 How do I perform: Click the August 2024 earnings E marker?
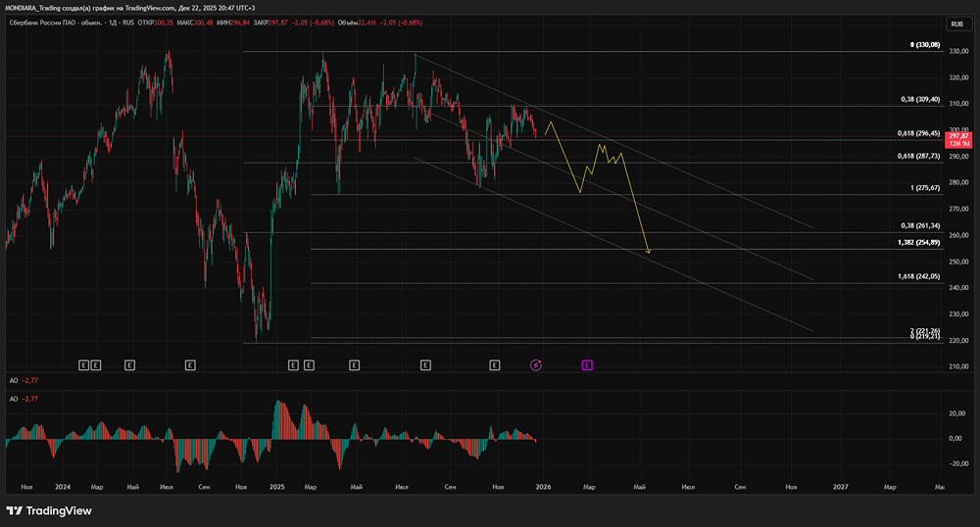(x=190, y=365)
